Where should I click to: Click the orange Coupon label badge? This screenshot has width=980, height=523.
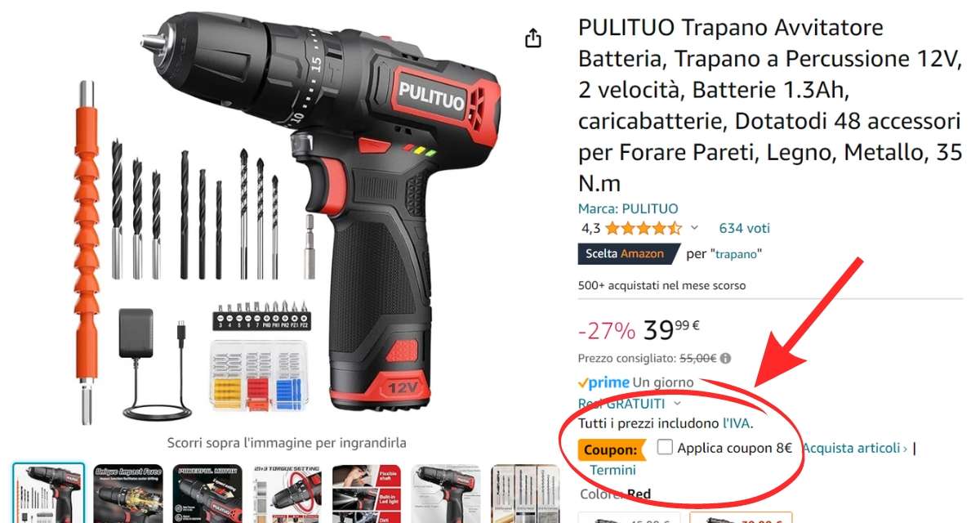coord(610,449)
